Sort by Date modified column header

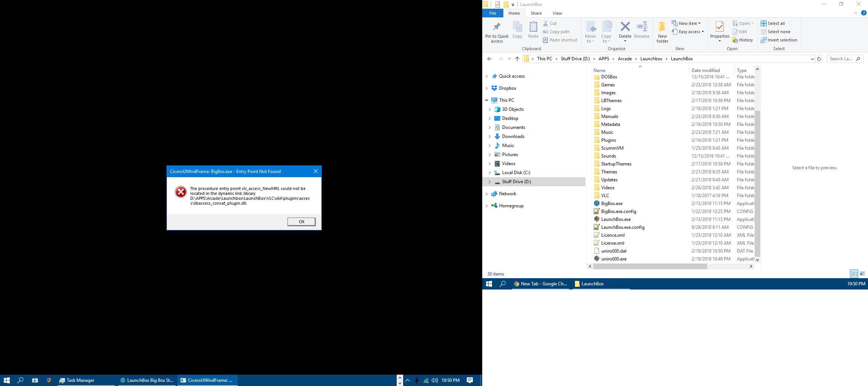coord(705,70)
